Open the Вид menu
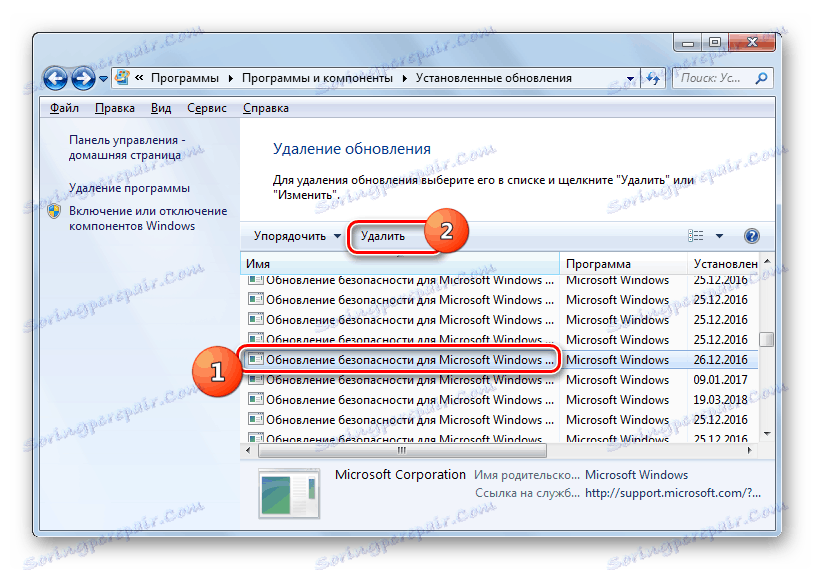This screenshot has width=815, height=570. 161,108
